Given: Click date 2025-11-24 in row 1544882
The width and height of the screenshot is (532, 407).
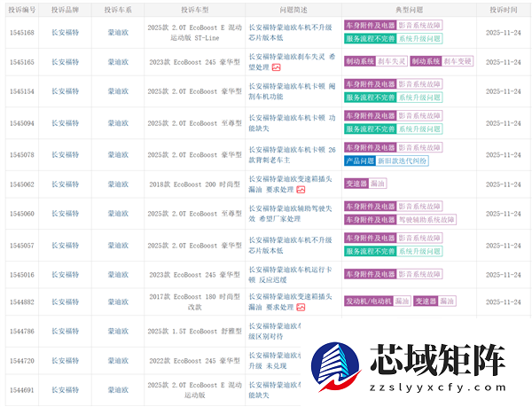Looking at the screenshot, I should point(504,301).
